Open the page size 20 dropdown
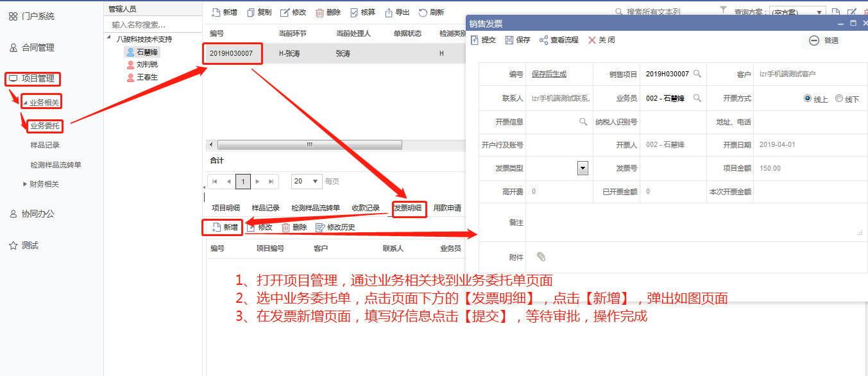Image resolution: width=868 pixels, height=376 pixels. click(x=307, y=182)
